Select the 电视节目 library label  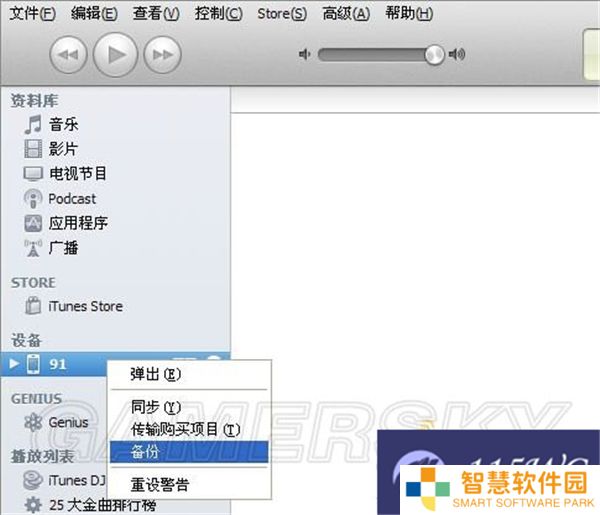[x=78, y=174]
